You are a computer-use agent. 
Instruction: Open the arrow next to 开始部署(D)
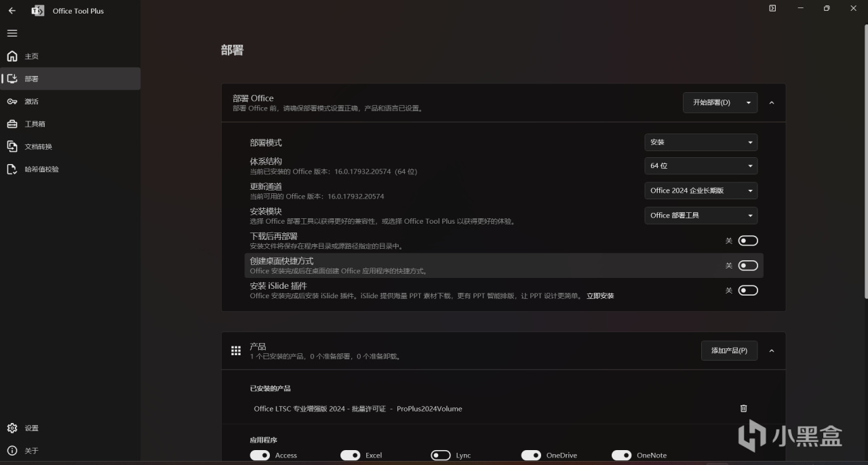[x=748, y=103]
